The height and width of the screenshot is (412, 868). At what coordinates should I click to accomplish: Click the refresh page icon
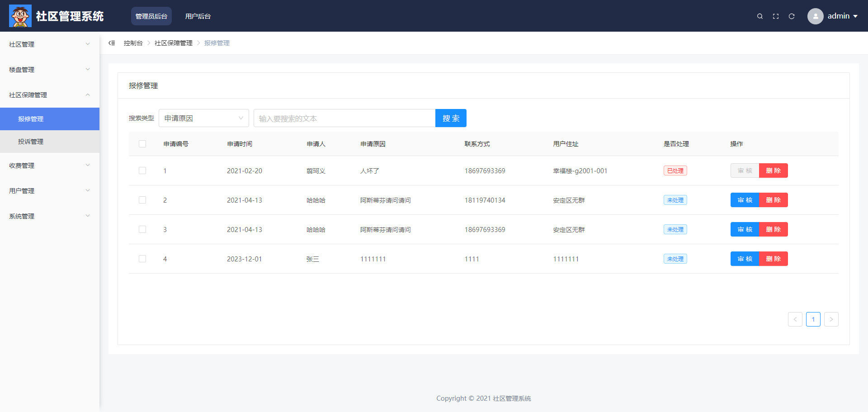coord(792,16)
